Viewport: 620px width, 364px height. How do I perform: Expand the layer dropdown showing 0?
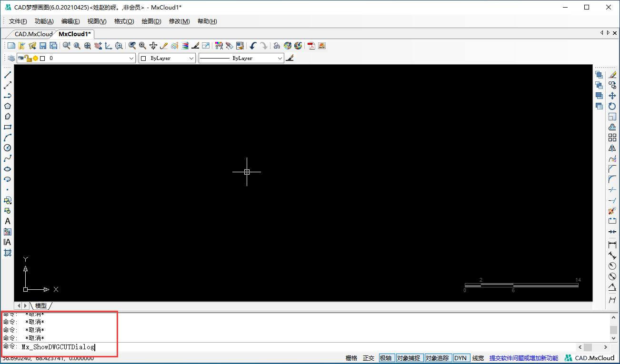point(132,58)
